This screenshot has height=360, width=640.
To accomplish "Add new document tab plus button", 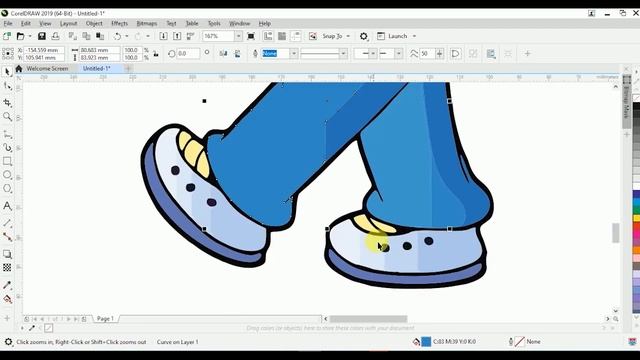I will click(128, 69).
